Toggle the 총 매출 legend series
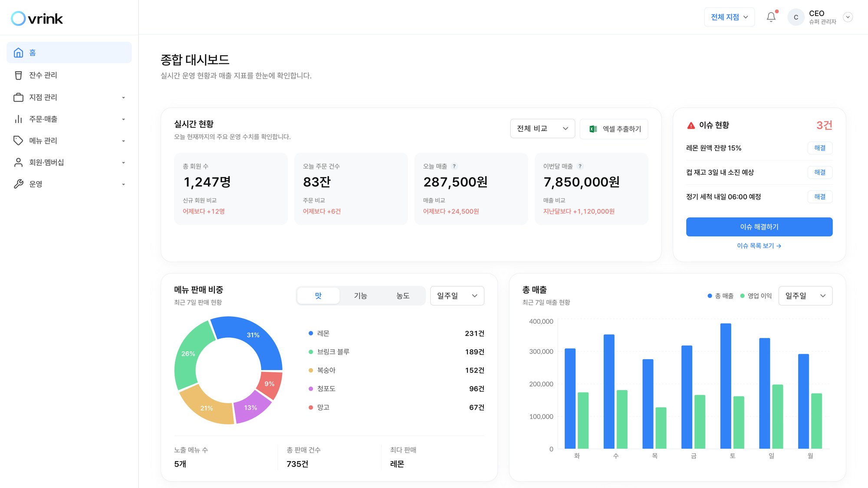This screenshot has width=868, height=488. click(720, 296)
